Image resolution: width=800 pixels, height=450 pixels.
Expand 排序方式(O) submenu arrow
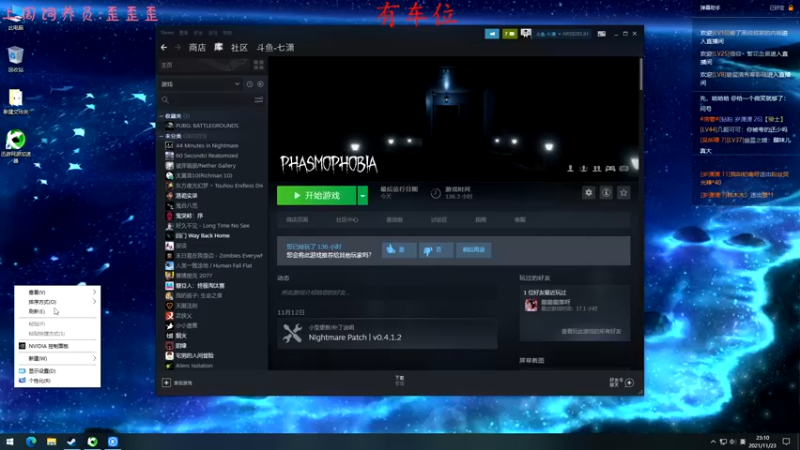coord(94,302)
